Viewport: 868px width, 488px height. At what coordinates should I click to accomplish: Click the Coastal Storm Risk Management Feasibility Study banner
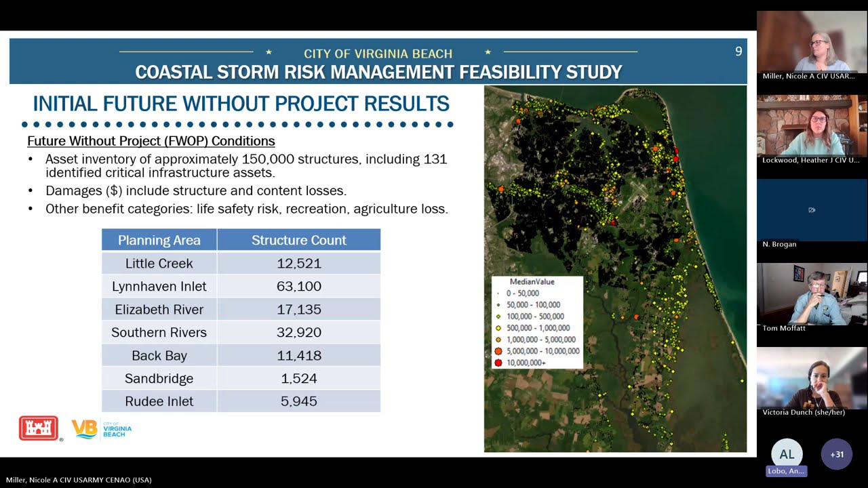pyautogui.click(x=378, y=72)
